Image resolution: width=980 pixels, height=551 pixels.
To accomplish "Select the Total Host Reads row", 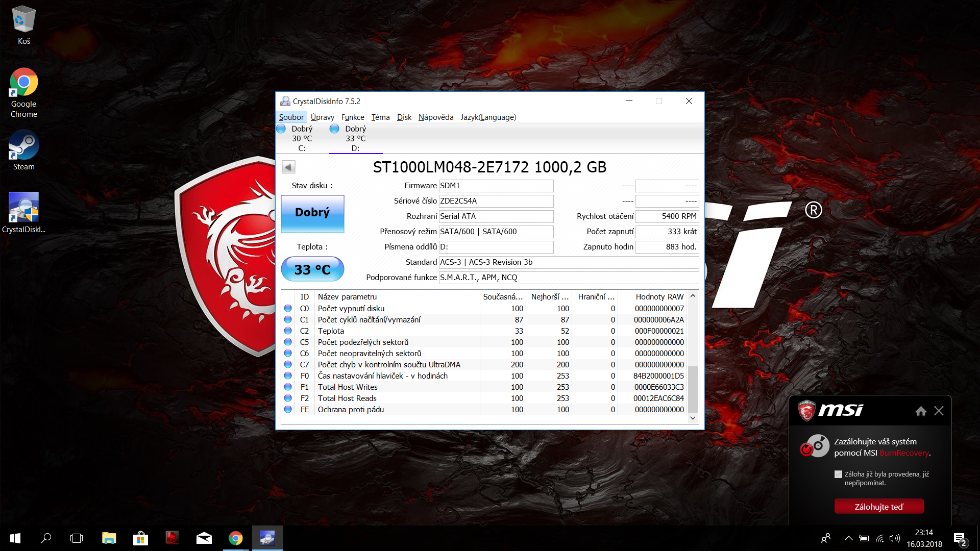I will [x=484, y=398].
